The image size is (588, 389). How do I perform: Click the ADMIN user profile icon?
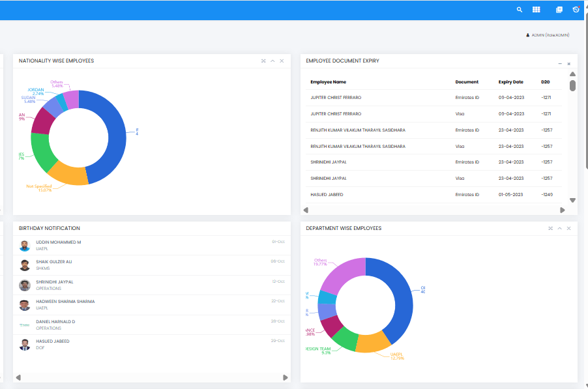tap(527, 35)
